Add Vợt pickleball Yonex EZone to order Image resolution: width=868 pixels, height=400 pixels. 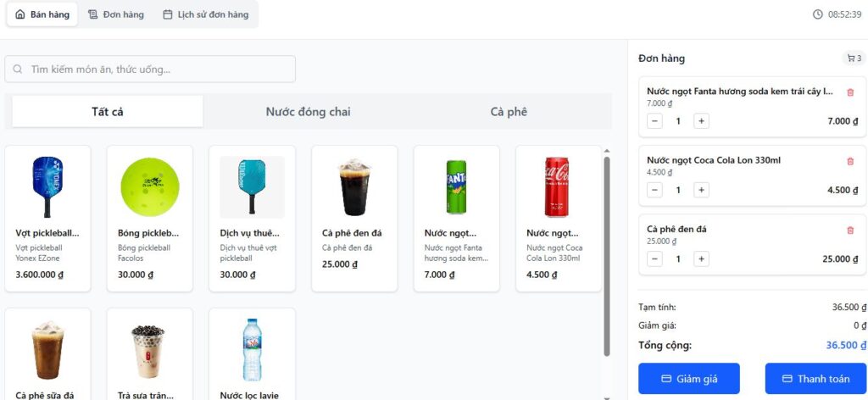click(x=47, y=219)
